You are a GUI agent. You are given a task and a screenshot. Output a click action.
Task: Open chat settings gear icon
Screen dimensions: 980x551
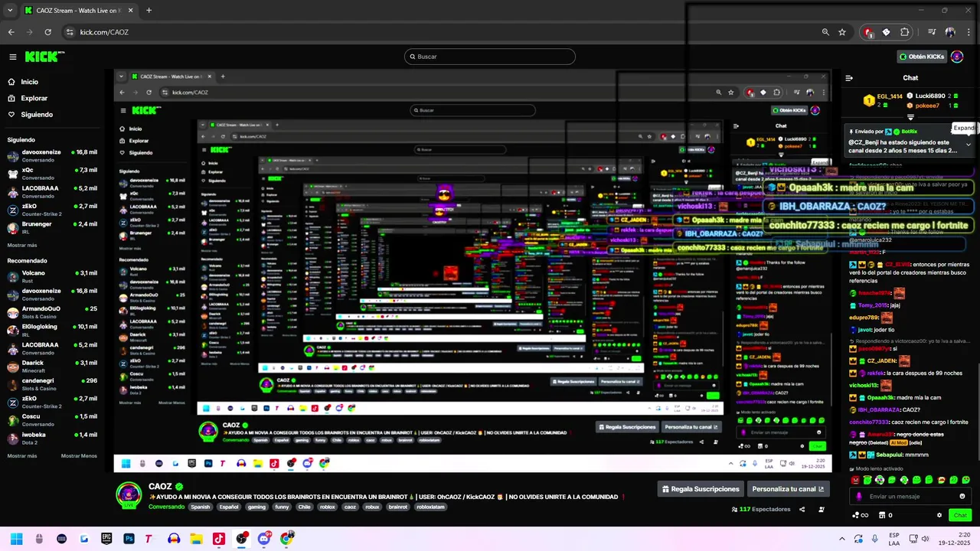pyautogui.click(x=939, y=516)
